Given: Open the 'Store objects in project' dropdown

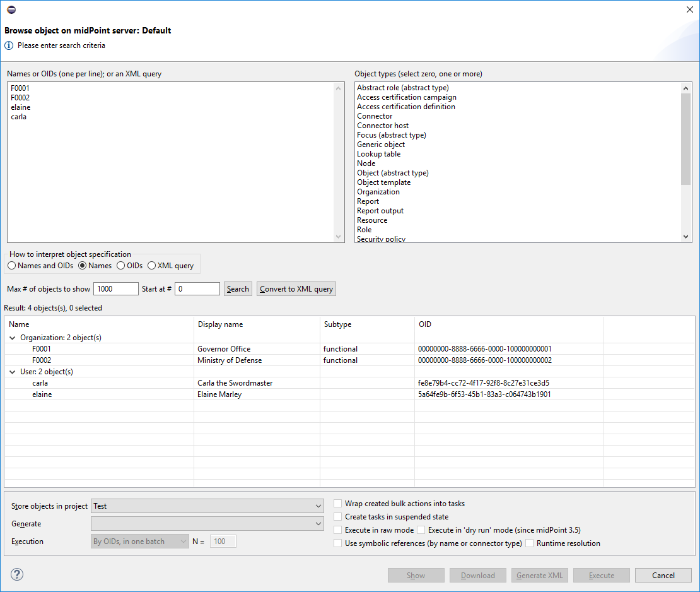Looking at the screenshot, I should (207, 506).
